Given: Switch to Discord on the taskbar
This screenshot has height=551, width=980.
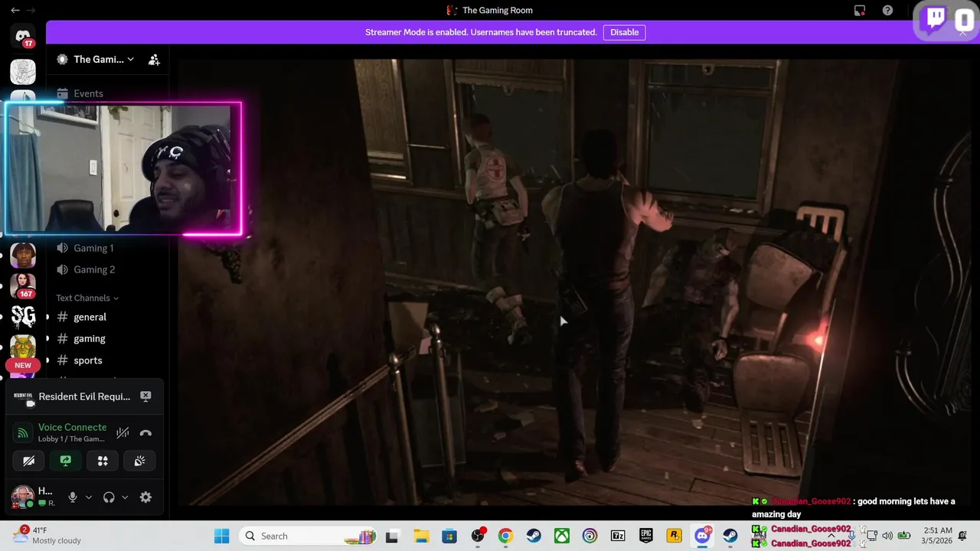Looking at the screenshot, I should coord(702,536).
